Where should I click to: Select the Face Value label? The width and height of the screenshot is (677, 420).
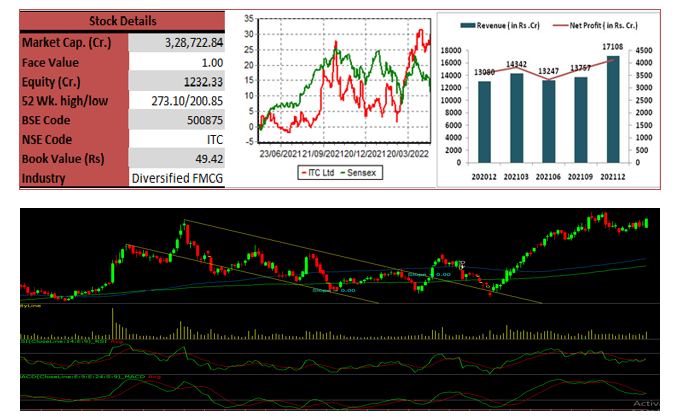(x=50, y=63)
